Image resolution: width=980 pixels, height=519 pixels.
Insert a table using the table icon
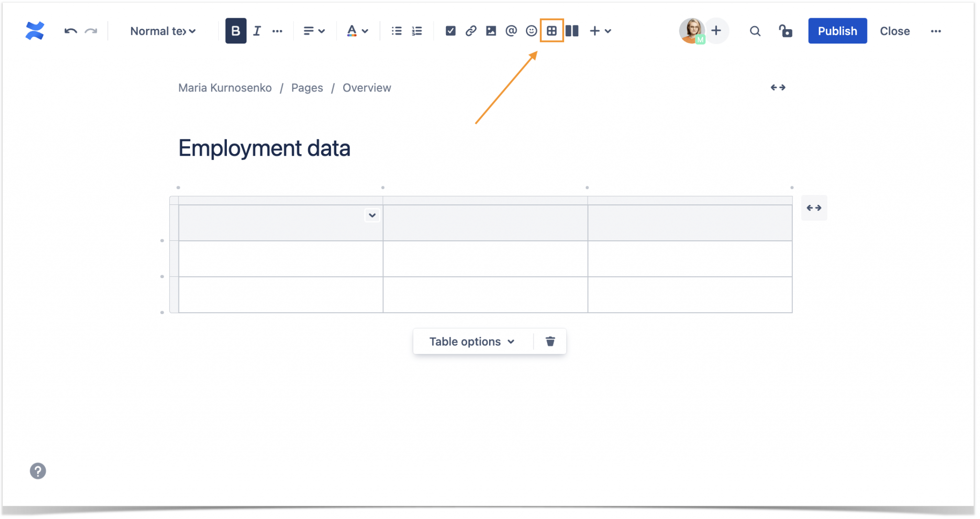(x=552, y=31)
